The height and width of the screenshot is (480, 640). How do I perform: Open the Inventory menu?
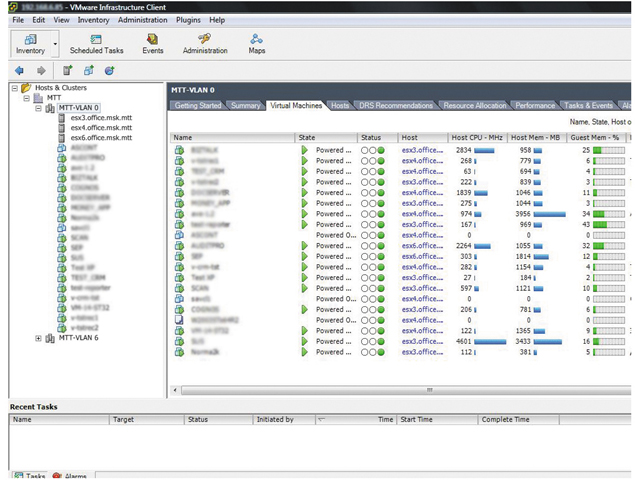[x=93, y=20]
